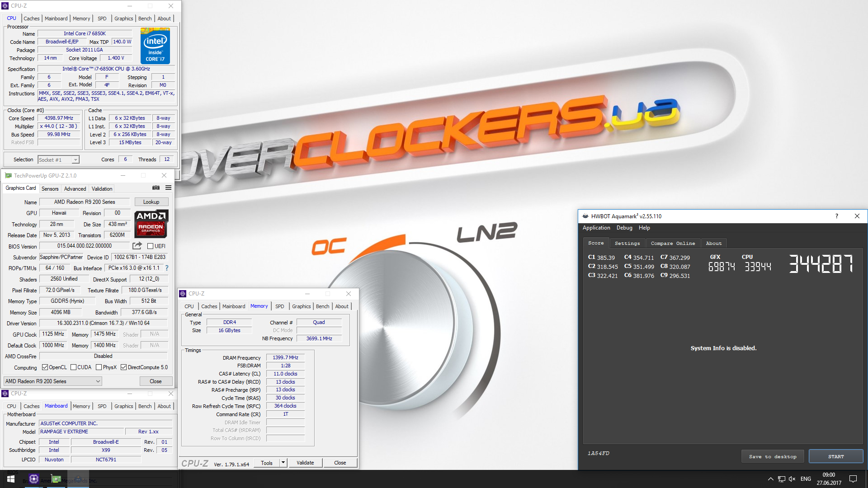Toggle the PhysX checkbox
Image resolution: width=868 pixels, height=488 pixels.
(x=99, y=367)
